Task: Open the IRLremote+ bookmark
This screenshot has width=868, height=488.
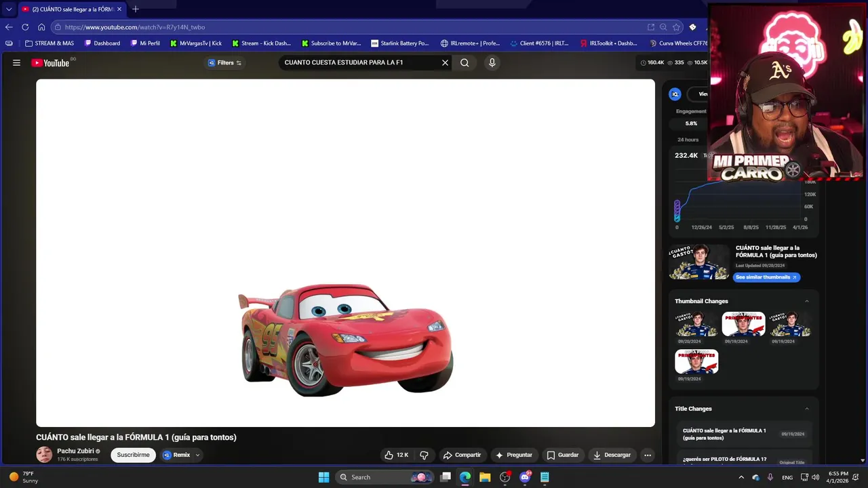Action: tap(470, 43)
